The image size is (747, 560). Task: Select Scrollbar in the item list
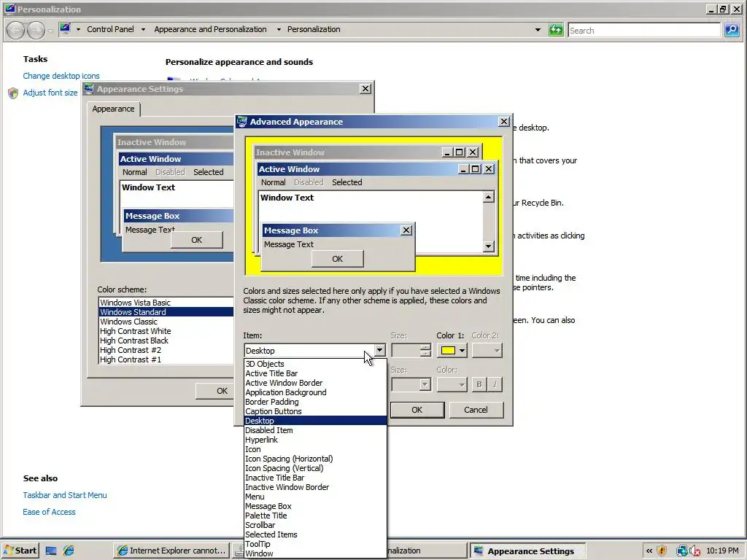pos(315,525)
